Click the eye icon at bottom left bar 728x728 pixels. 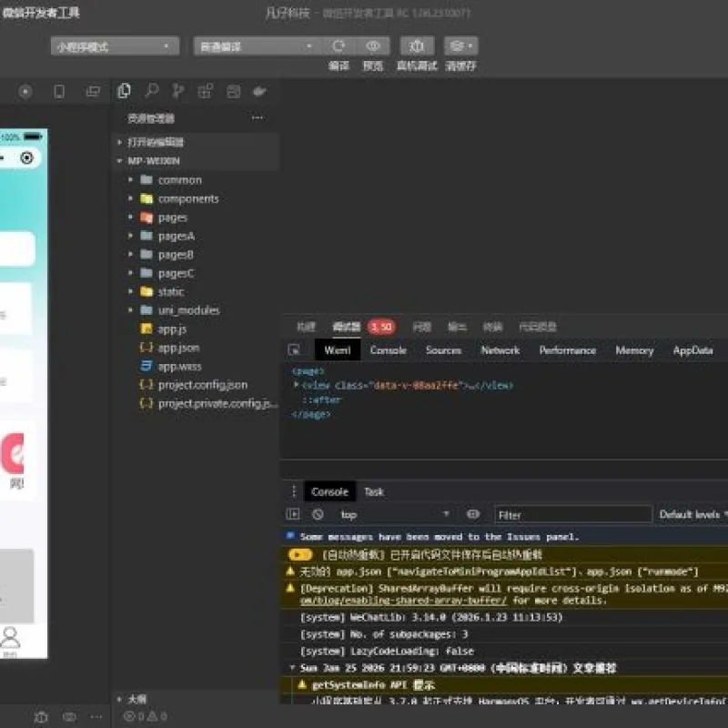click(70, 717)
